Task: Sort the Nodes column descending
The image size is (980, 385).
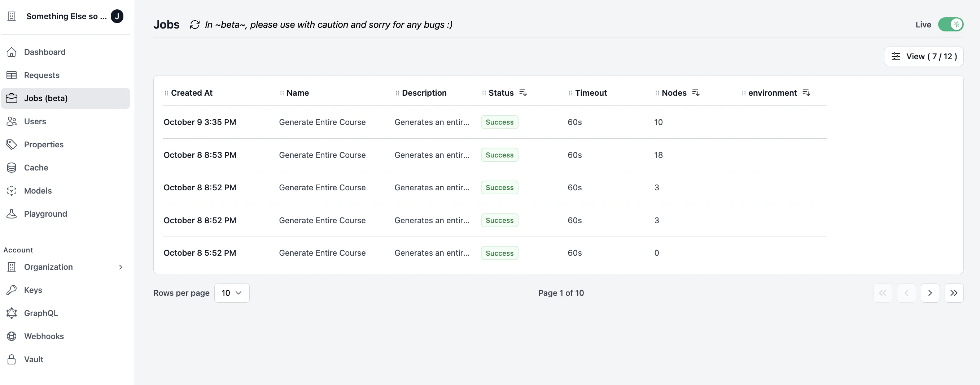Action: point(696,92)
